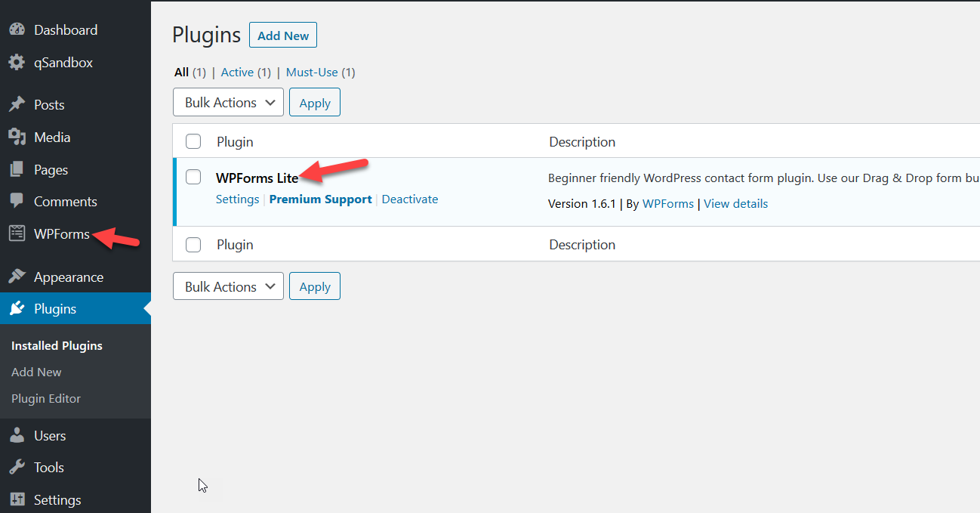980x513 pixels.
Task: Open Plugin Editor submenu item
Action: coord(46,398)
